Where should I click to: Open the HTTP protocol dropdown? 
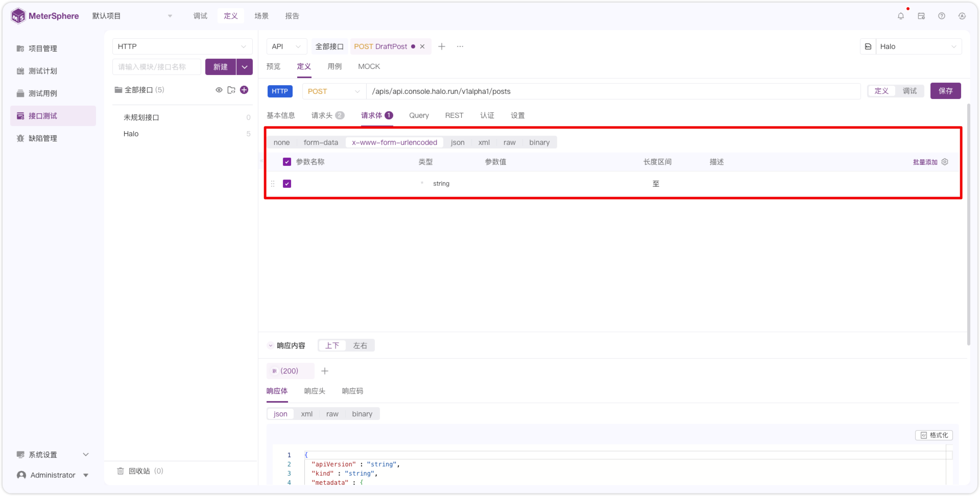182,46
